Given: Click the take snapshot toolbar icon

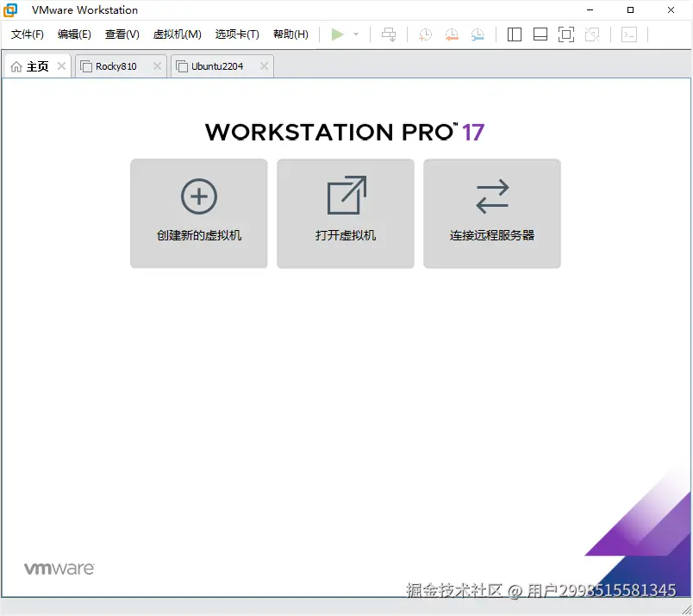Looking at the screenshot, I should coord(425,34).
